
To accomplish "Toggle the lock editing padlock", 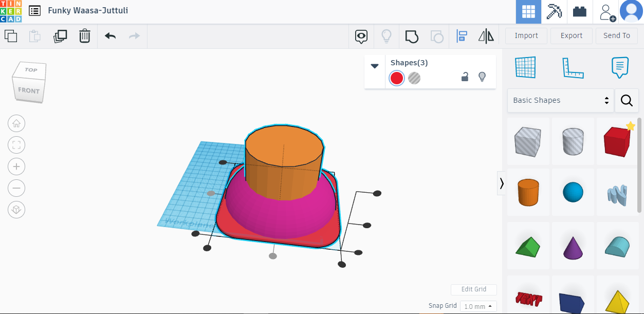I will pos(465,77).
